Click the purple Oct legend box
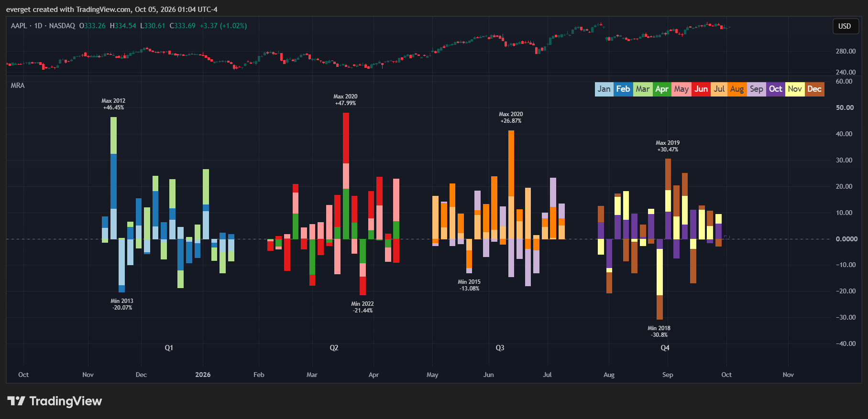This screenshot has width=868, height=419. pos(776,89)
